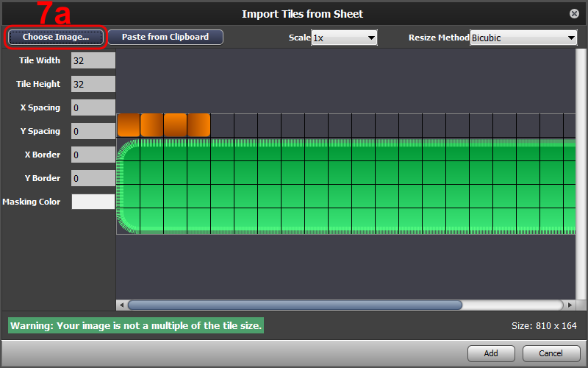The width and height of the screenshot is (588, 368).
Task: Open the Resize Method dropdown
Action: [x=523, y=38]
